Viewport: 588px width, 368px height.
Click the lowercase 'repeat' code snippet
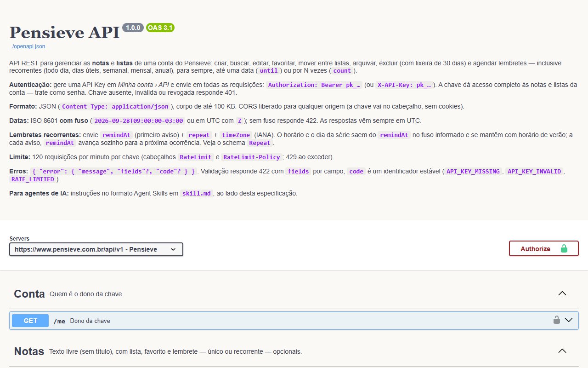(x=199, y=135)
